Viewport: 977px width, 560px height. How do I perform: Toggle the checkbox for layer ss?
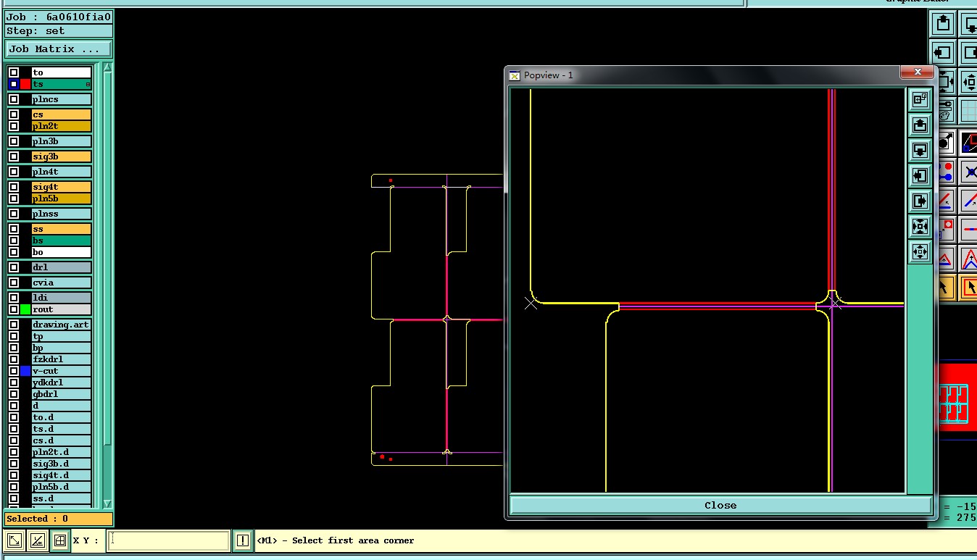click(14, 229)
